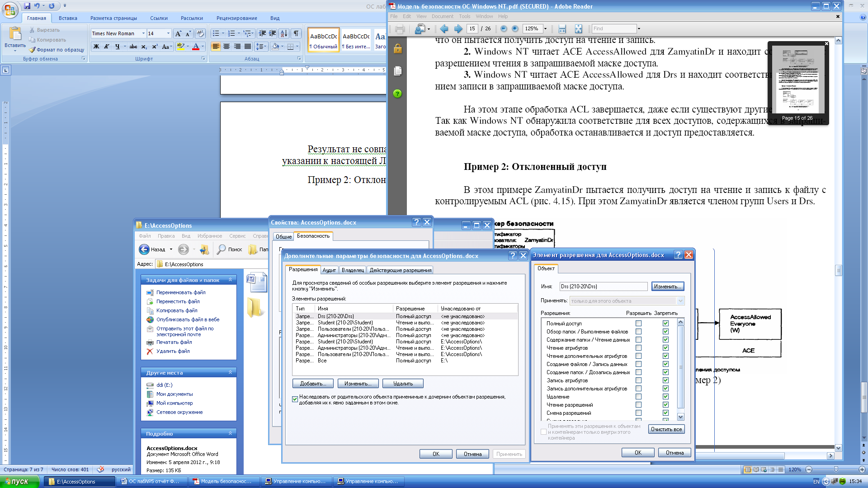The height and width of the screenshot is (488, 868).
Task: Click the page number field in Adobe Reader
Action: click(472, 29)
